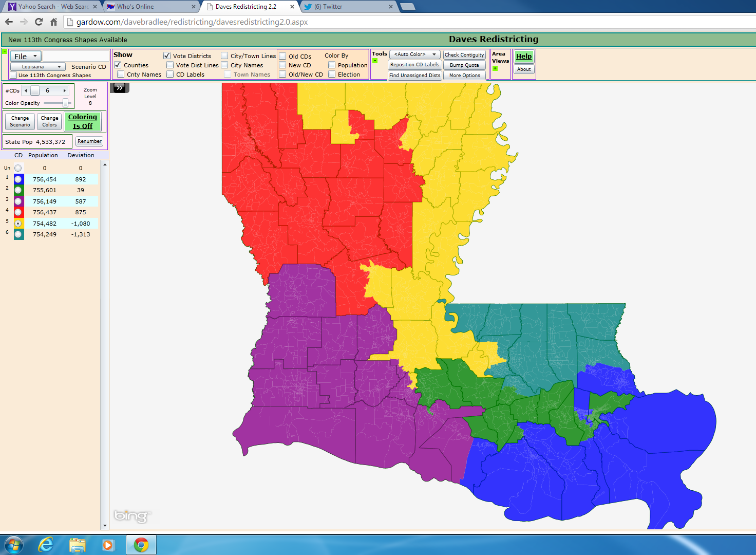Select district 3 purple radio button
Image resolution: width=756 pixels, height=555 pixels.
point(18,201)
